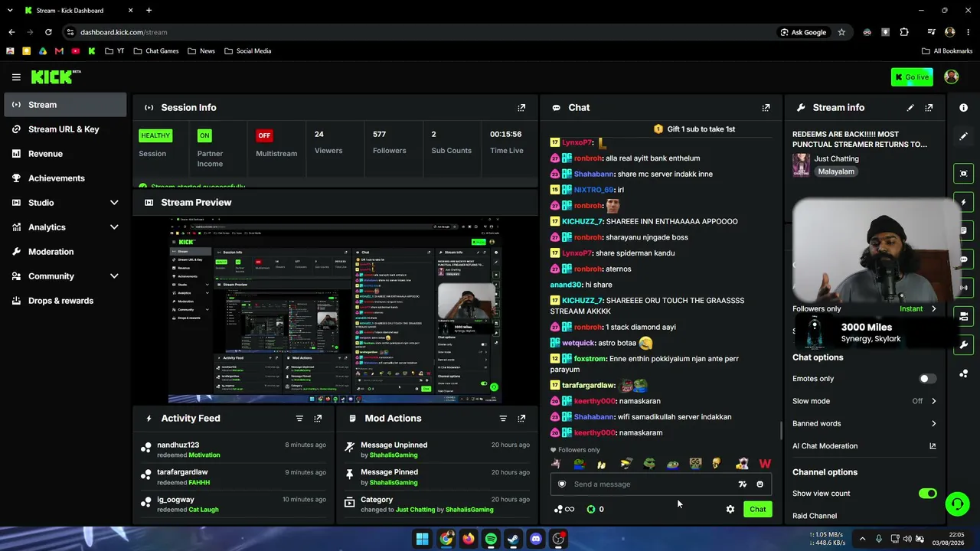Pop out the Session Info panel
Screen dimensions: 980x551
point(521,108)
